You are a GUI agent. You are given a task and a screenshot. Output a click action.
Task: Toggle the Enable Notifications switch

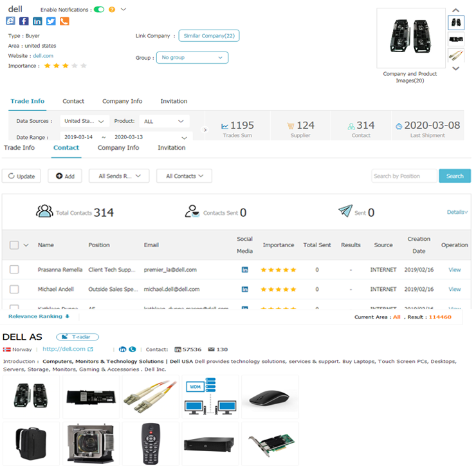[99, 10]
